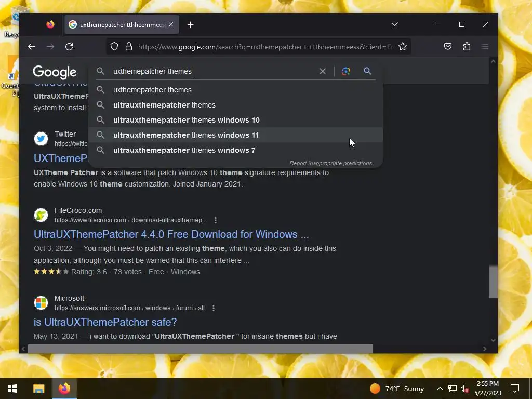This screenshot has width=532, height=399.
Task: Click the scroll down arrow of page
Action: pyautogui.click(x=493, y=340)
